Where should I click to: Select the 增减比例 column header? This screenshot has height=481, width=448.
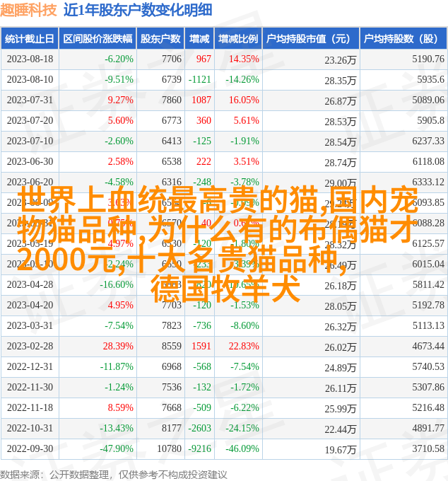(238, 39)
